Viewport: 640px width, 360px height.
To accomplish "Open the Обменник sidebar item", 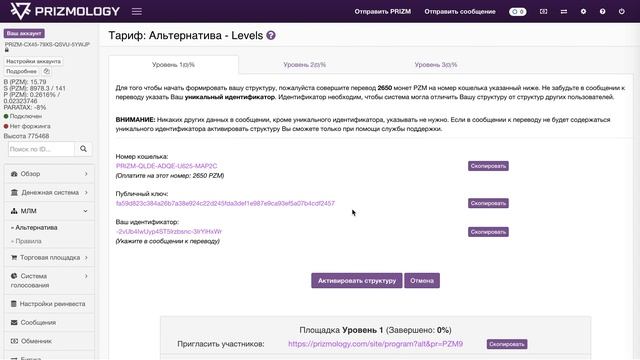I will click(x=49, y=341).
